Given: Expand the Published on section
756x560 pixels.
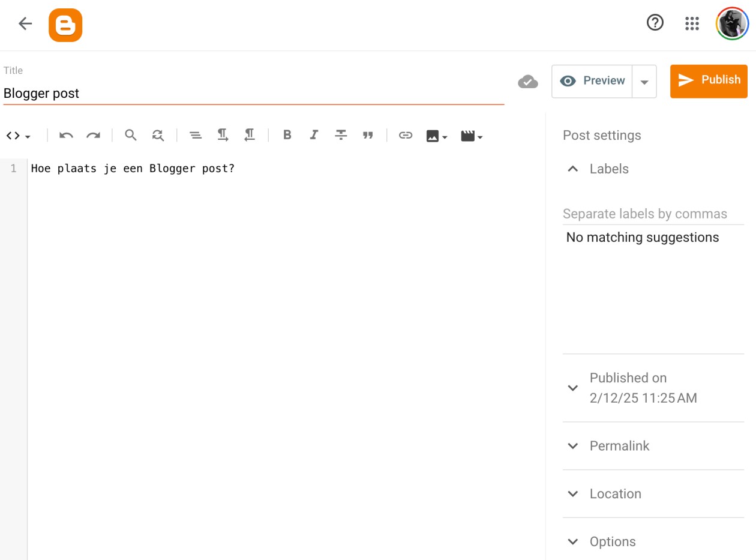Looking at the screenshot, I should (653, 388).
